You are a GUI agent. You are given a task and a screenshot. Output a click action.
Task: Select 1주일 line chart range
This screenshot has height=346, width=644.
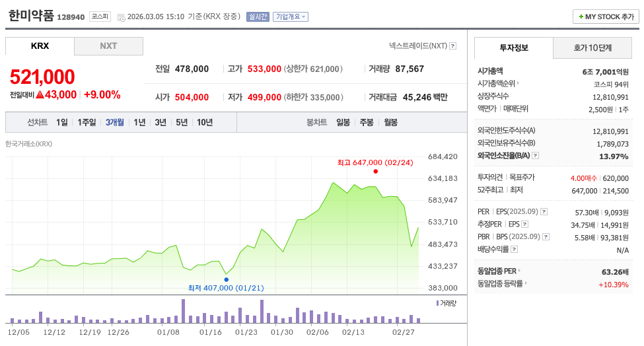coord(87,122)
